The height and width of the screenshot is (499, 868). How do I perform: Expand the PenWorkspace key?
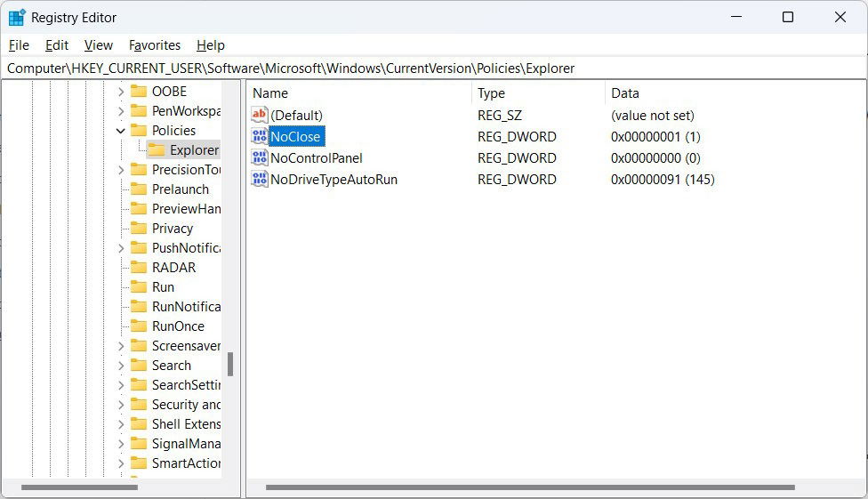pyautogui.click(x=121, y=111)
